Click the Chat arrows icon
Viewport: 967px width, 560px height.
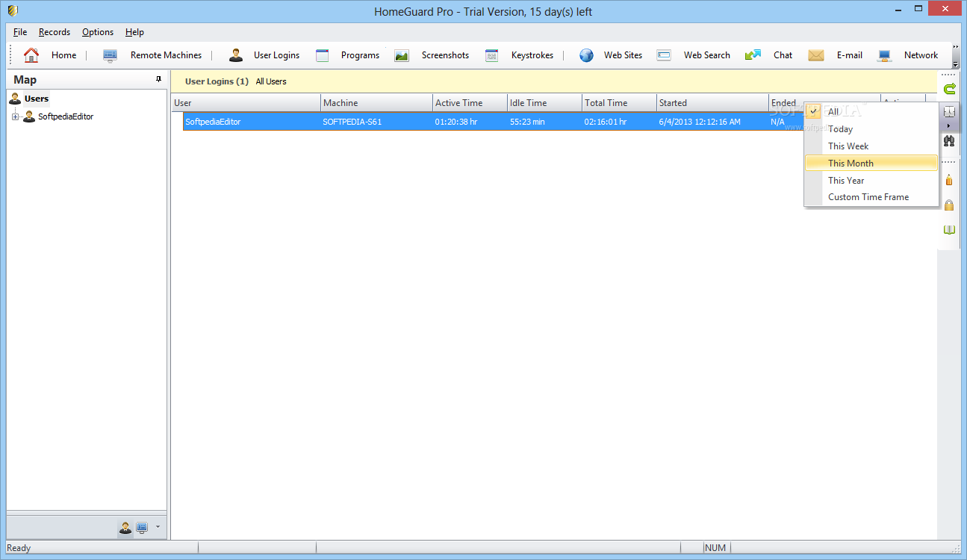[x=753, y=55]
